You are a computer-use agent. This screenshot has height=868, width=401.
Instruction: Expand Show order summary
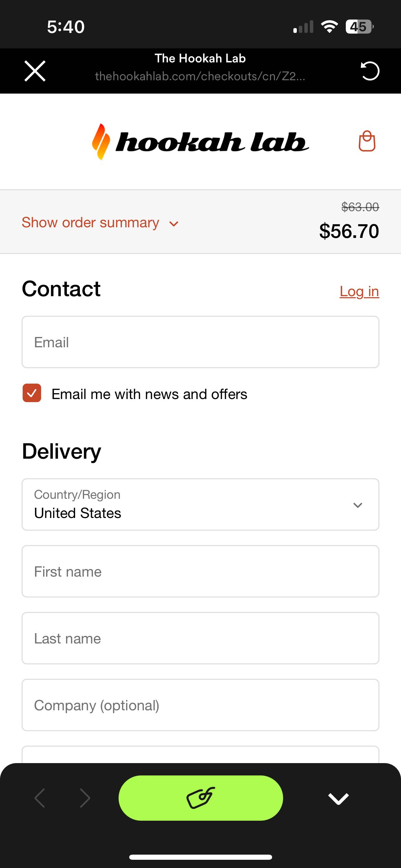pyautogui.click(x=100, y=223)
